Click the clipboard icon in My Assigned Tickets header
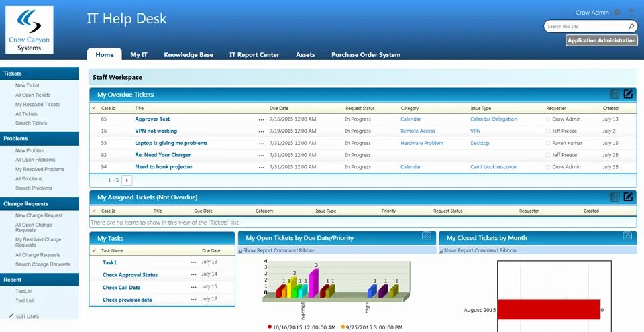The height and width of the screenshot is (332, 644). pos(614,197)
